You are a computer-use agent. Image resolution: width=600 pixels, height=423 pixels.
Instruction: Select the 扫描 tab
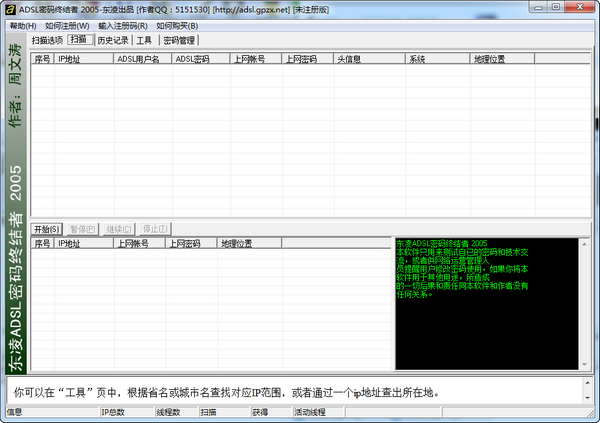tap(80, 39)
